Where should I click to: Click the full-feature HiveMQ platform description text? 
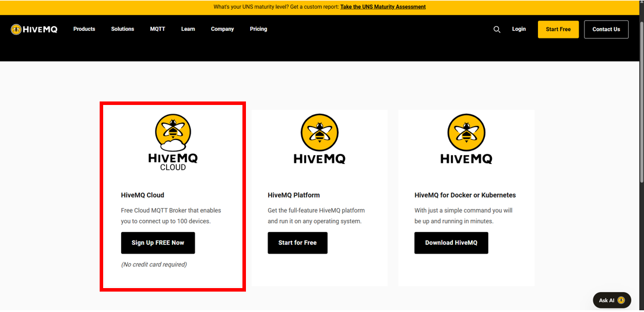pos(316,216)
